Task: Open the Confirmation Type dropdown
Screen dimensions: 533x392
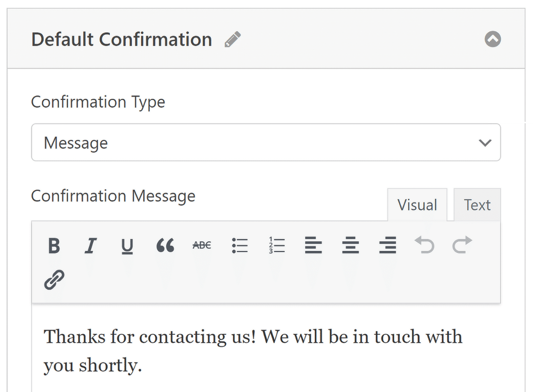Action: click(x=266, y=142)
